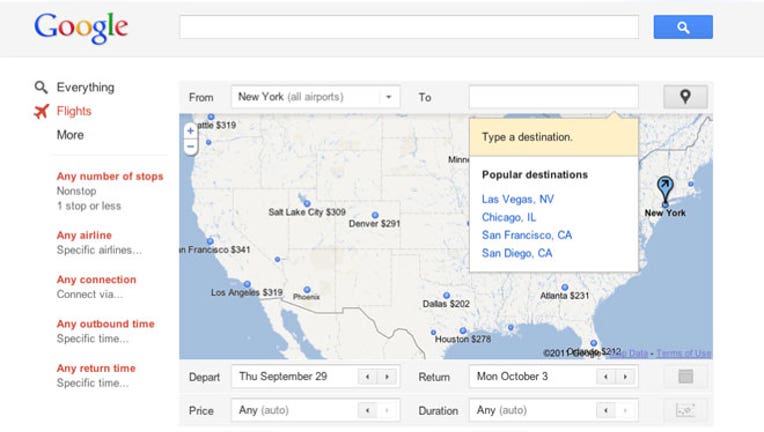Click the Denver $291 map dot

pyautogui.click(x=375, y=215)
